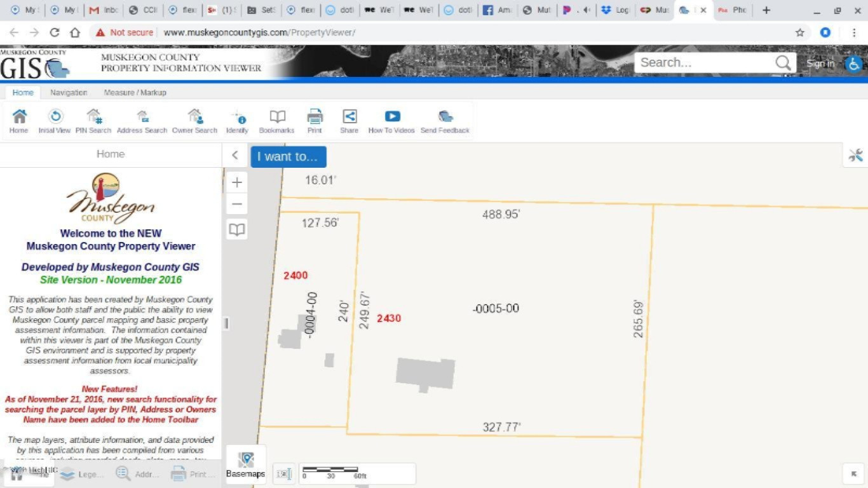The image size is (868, 488).
Task: Click address label 2430 on map
Action: (x=389, y=318)
